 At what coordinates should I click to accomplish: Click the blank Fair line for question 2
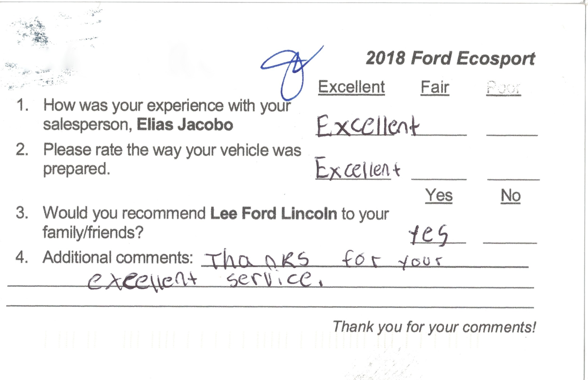coord(439,179)
